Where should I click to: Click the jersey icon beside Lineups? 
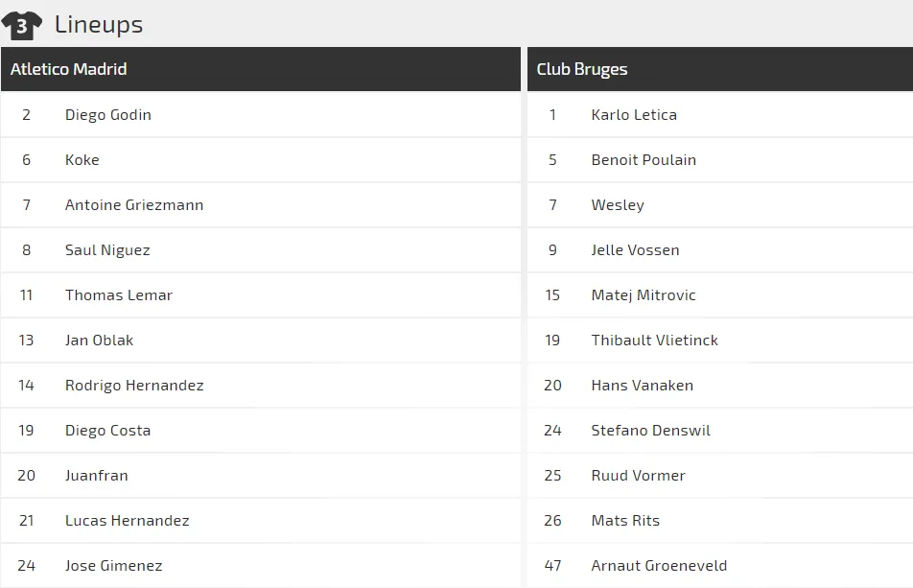click(x=21, y=25)
